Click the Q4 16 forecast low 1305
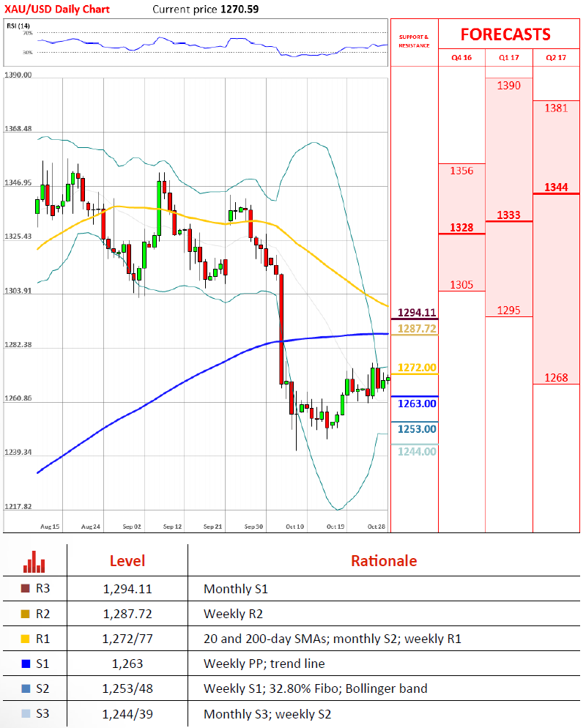The width and height of the screenshot is (586, 728). click(x=461, y=285)
